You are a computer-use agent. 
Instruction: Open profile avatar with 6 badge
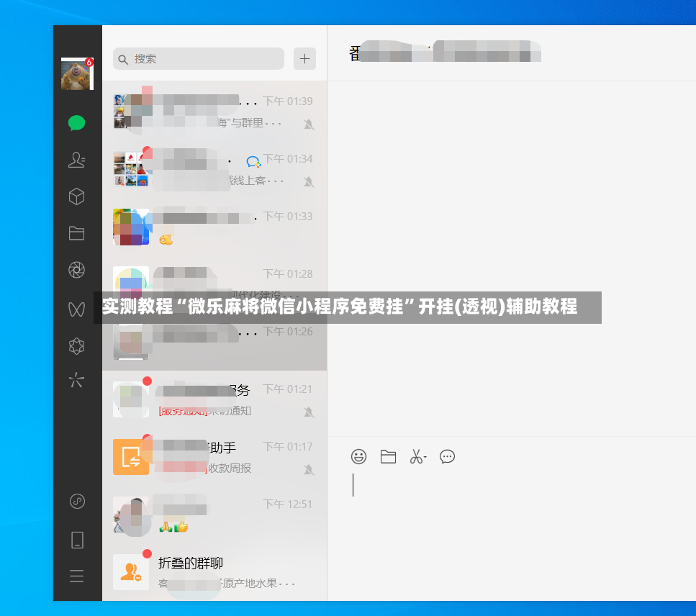click(77, 73)
